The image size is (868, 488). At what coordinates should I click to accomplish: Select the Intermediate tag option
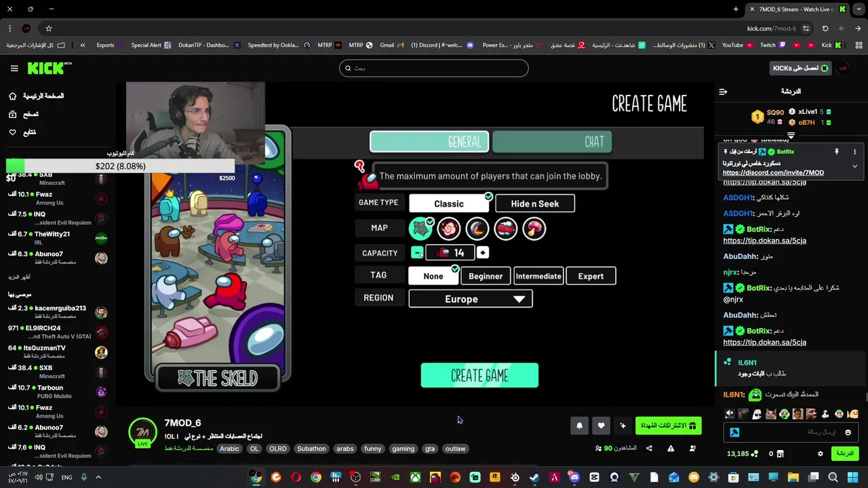pyautogui.click(x=538, y=276)
